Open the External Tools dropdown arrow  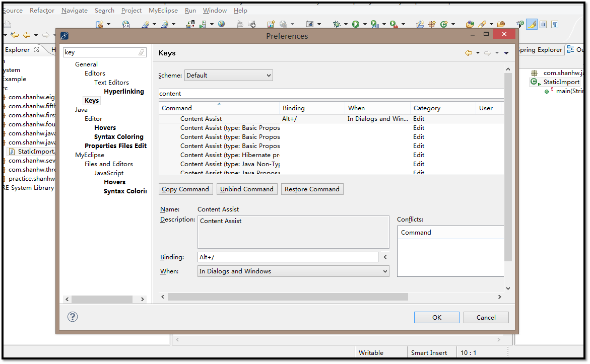tap(403, 25)
